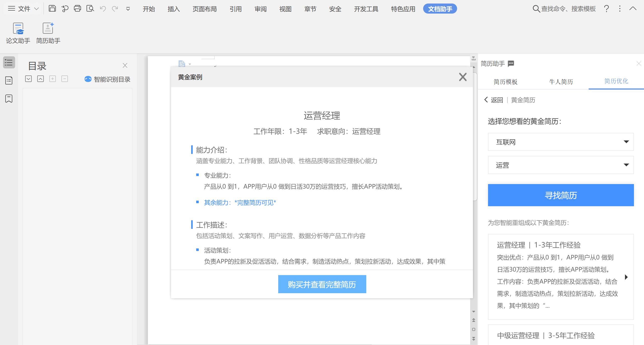Collapse all headings with minus icon in 目录
Screen dimensions: 644x345
(65, 78)
